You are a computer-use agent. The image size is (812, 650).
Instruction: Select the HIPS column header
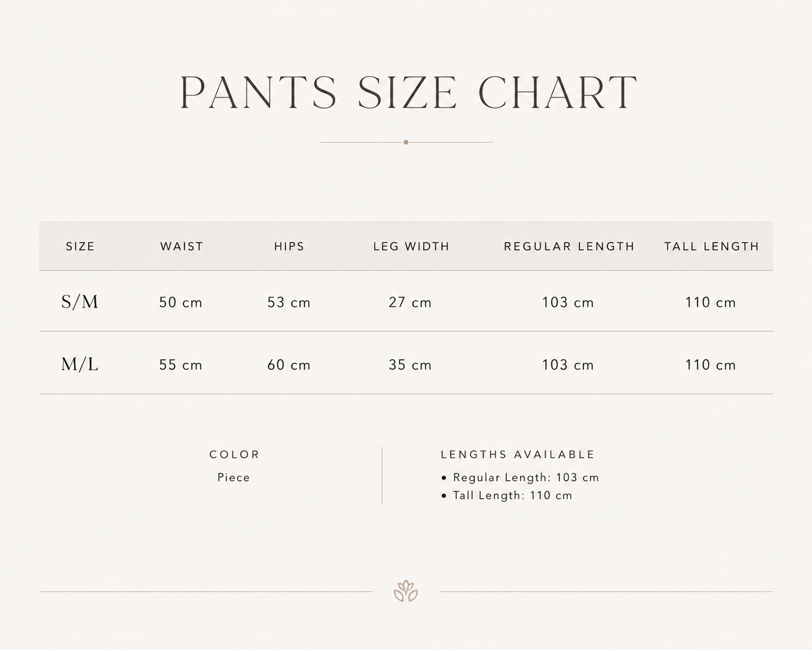[x=289, y=246]
